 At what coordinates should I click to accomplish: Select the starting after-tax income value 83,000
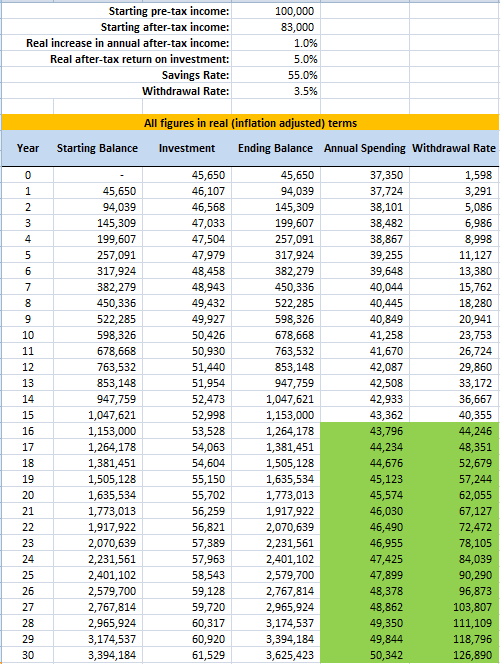pos(297,27)
